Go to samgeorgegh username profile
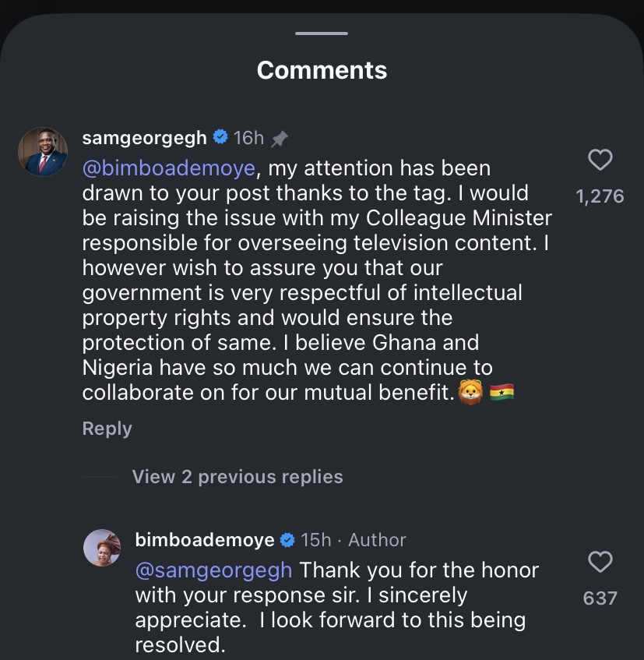 click(x=145, y=138)
